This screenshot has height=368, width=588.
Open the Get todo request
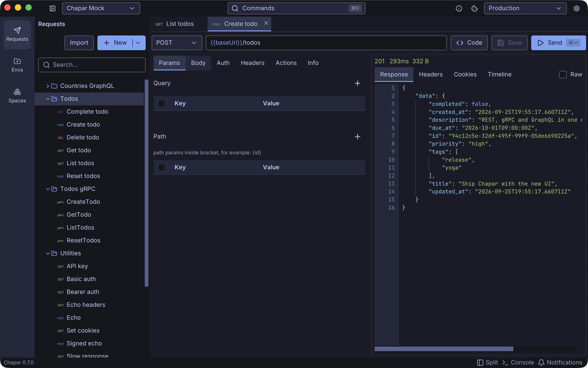coord(90,150)
